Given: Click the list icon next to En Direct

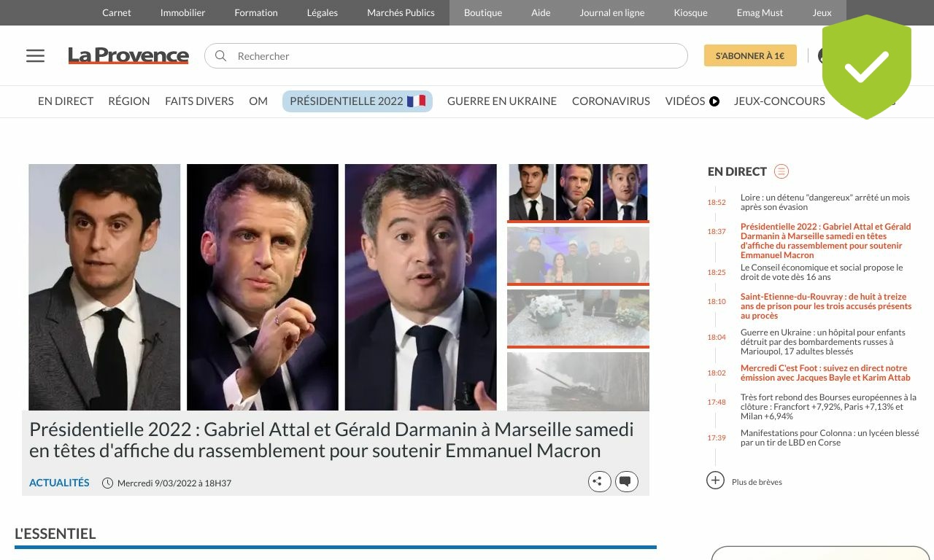Looking at the screenshot, I should [x=781, y=171].
